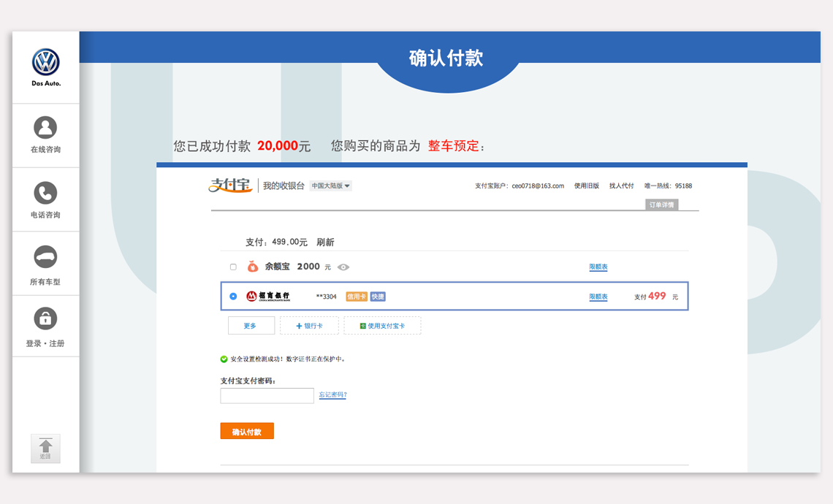Open the 订单详情 order details tab
The height and width of the screenshot is (504, 833).
point(662,205)
